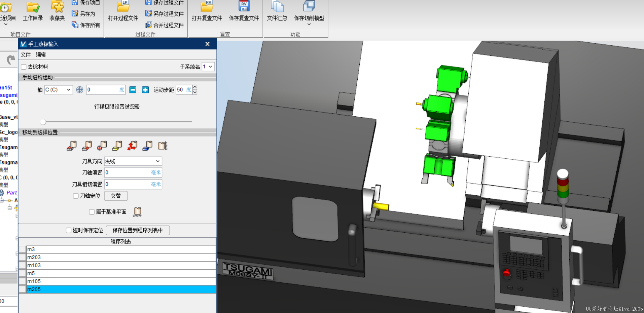Click the datum plane pick icon beside 属于基准平面
644x313 pixels.
(137, 211)
